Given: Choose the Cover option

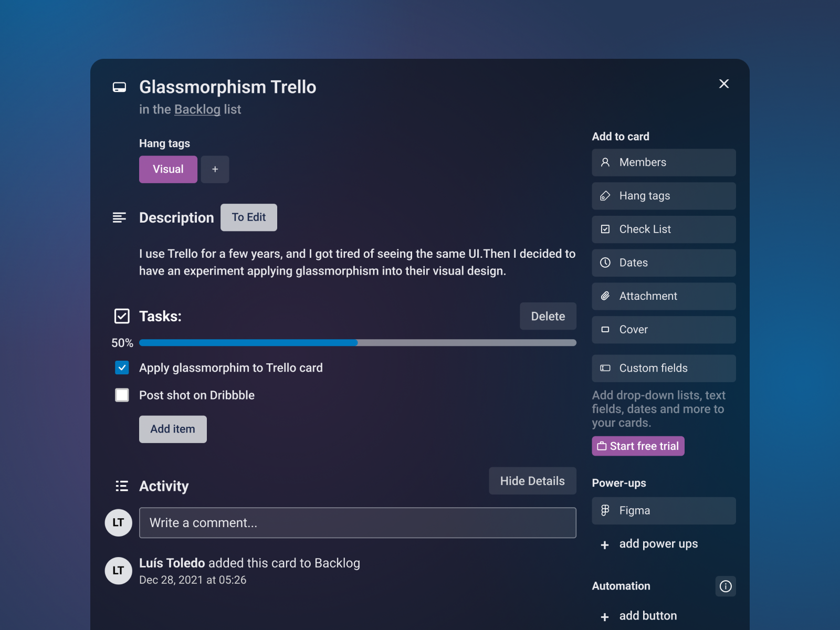Looking at the screenshot, I should pos(664,330).
